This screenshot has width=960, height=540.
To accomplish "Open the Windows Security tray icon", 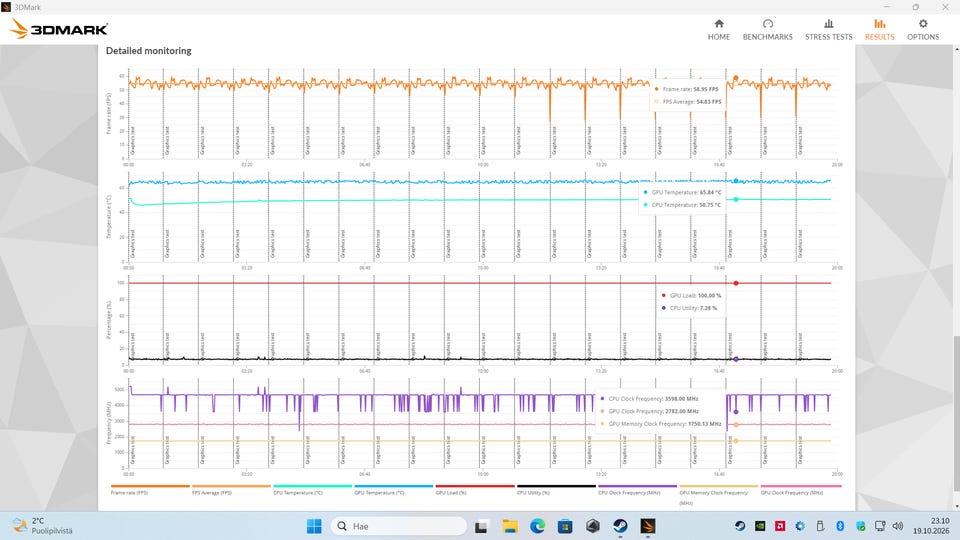I will (861, 526).
